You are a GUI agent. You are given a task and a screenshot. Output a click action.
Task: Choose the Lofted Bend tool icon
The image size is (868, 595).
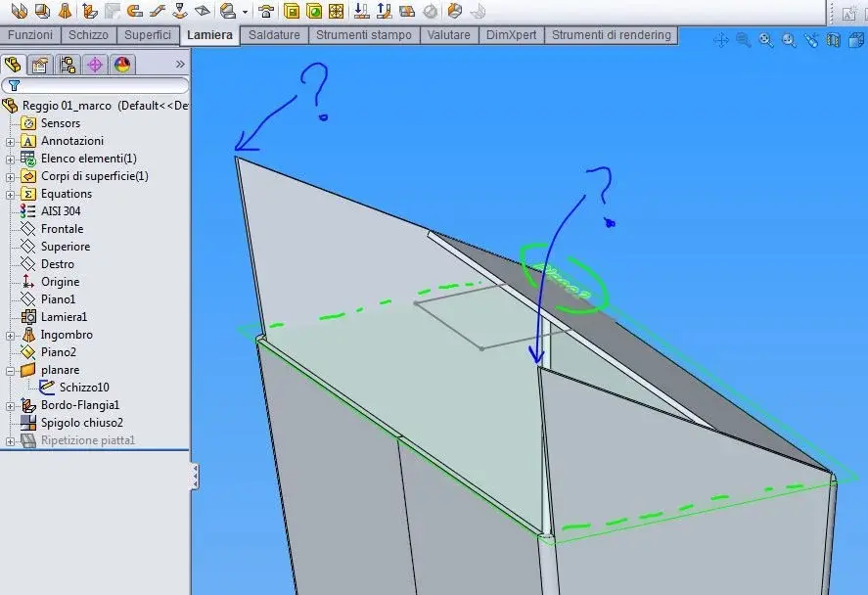click(66, 11)
